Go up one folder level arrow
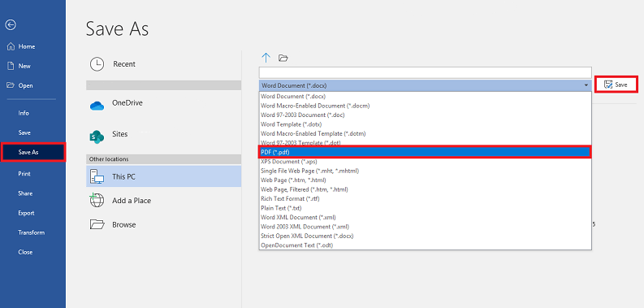 point(266,58)
